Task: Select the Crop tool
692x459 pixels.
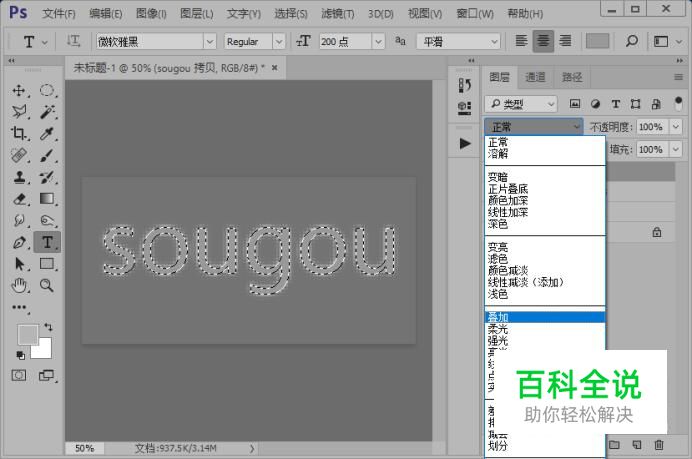Action: [19, 133]
